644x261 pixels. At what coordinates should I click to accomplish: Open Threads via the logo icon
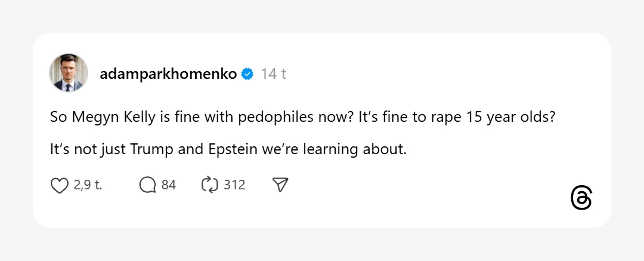coord(581,198)
